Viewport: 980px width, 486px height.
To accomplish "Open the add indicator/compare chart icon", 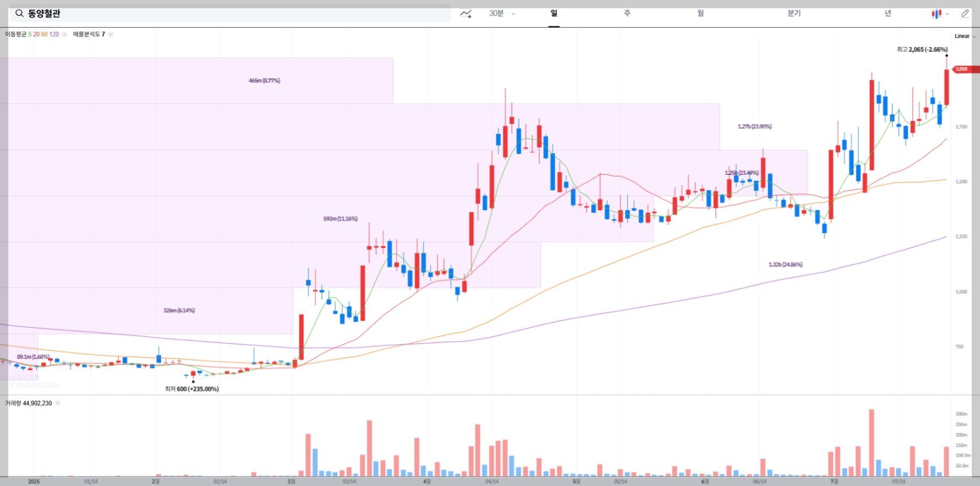I will pyautogui.click(x=466, y=14).
